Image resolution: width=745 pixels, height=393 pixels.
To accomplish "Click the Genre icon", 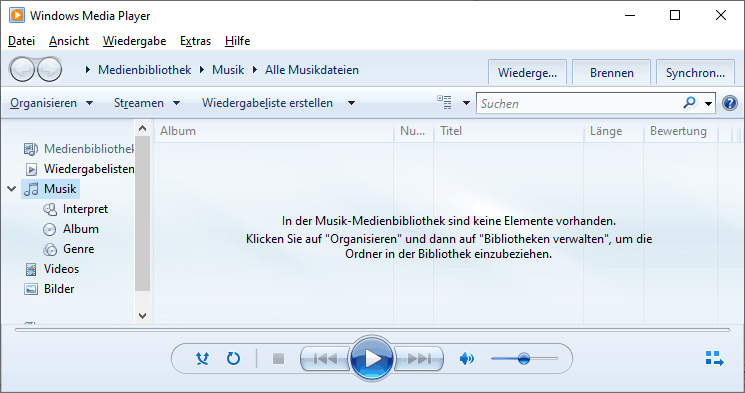I will 50,249.
